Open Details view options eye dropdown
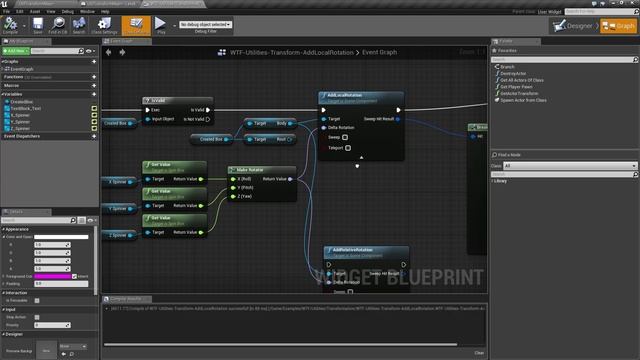Viewport: 640px width, 360px height. point(92,220)
